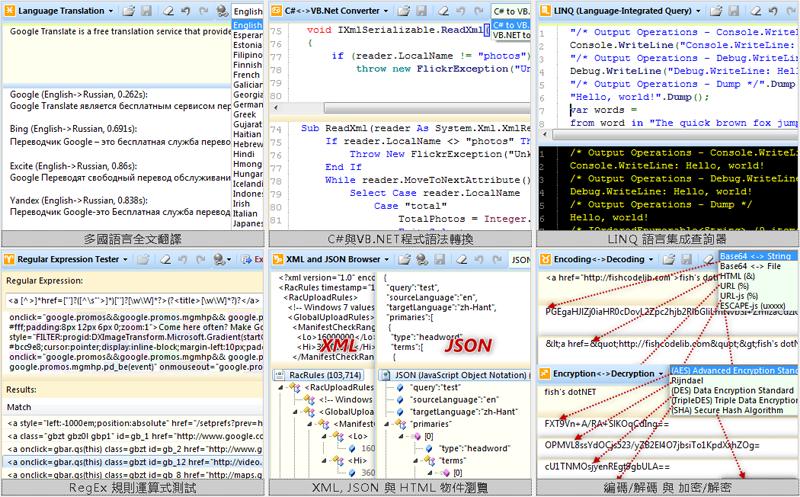
Task: Redo in LINQ toolbar
Action: point(791,11)
